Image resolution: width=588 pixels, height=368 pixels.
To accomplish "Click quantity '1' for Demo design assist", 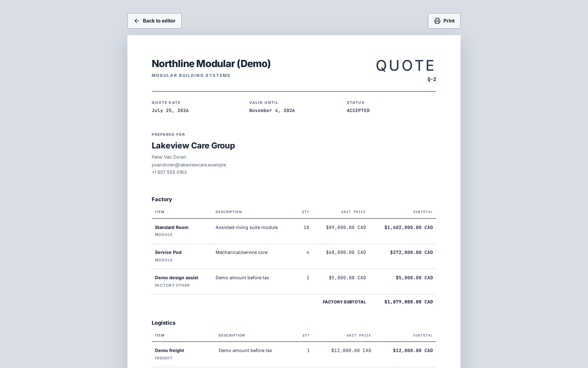I will click(308, 278).
